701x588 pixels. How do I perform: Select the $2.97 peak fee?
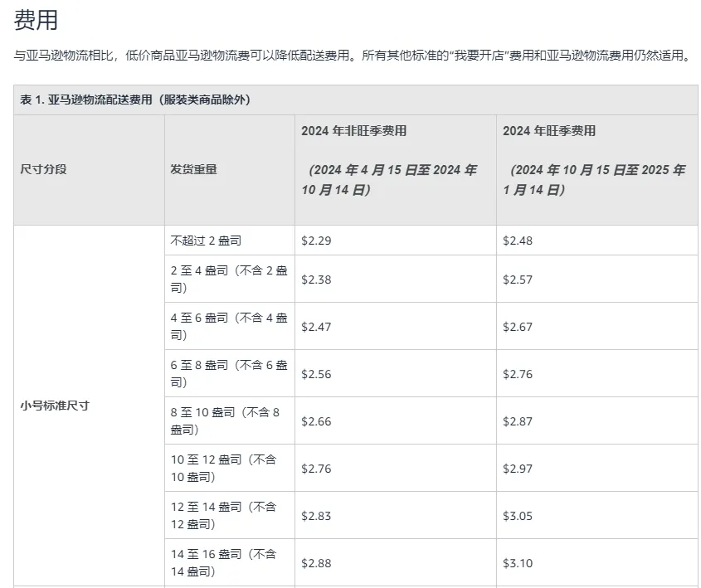coord(518,469)
